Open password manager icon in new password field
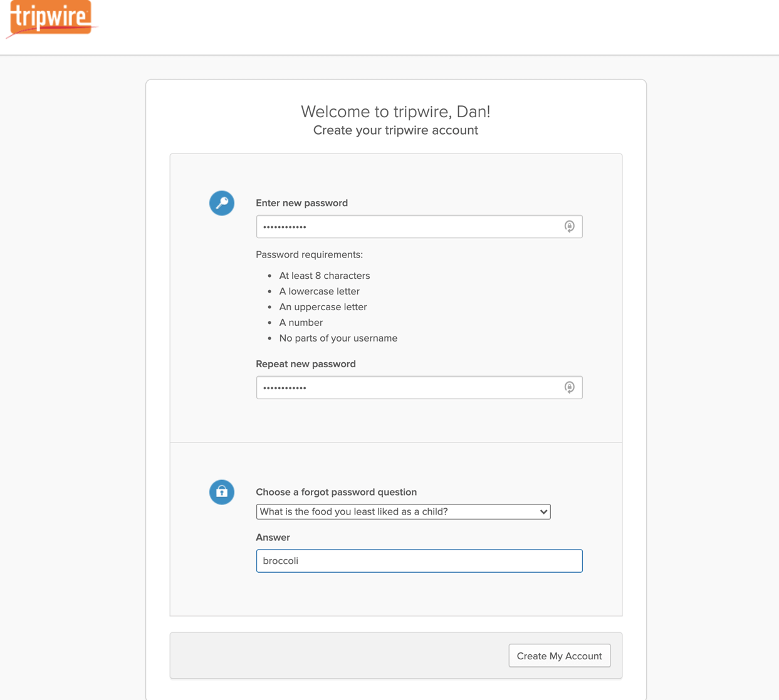Screen dimensions: 779x700 [569, 226]
